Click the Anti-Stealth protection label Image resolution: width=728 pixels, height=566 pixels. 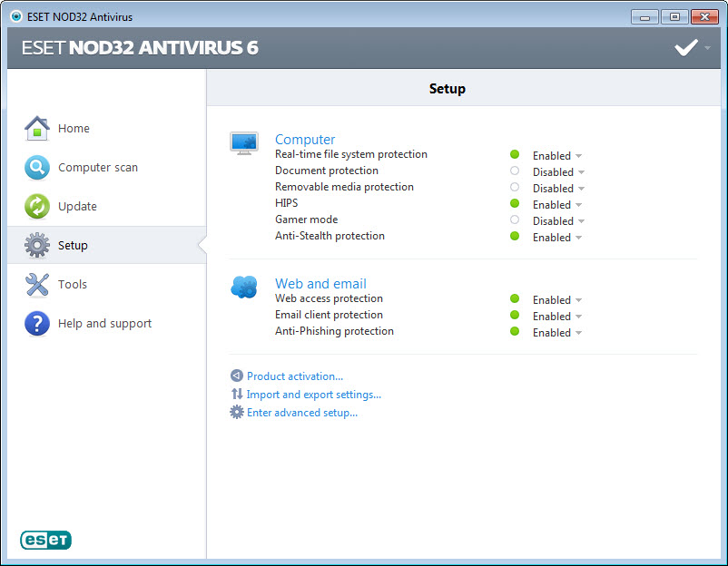pos(330,236)
